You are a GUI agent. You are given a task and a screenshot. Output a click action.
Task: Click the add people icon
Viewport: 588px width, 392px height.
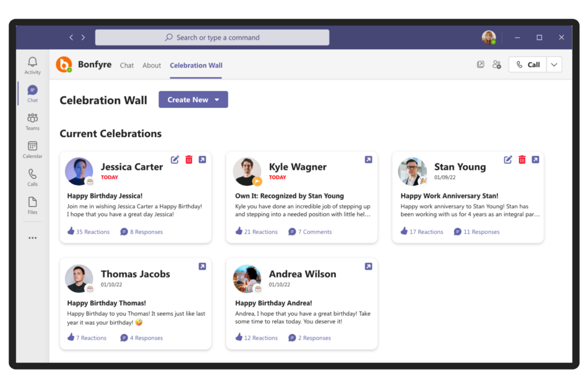click(x=497, y=65)
